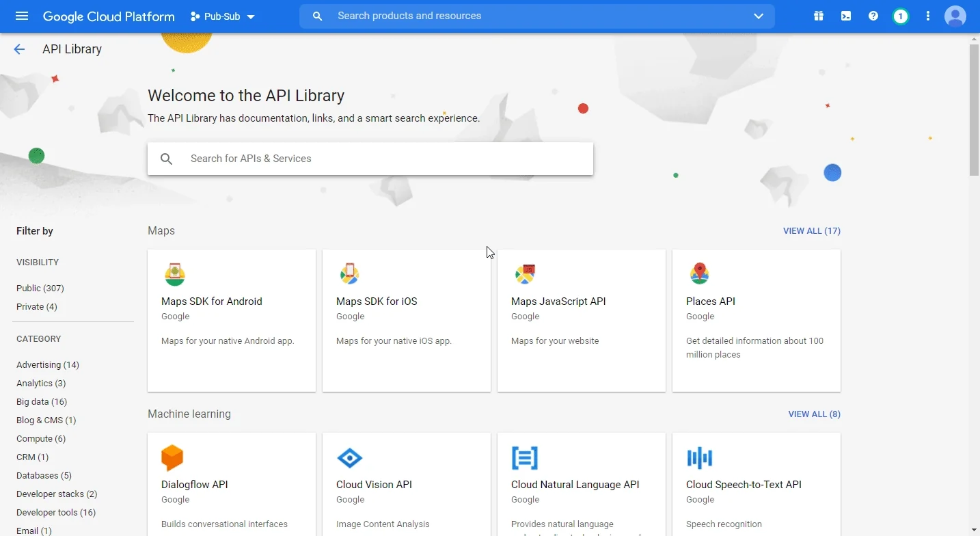Filter by Analytics (3) category
The width and height of the screenshot is (980, 536).
[41, 383]
